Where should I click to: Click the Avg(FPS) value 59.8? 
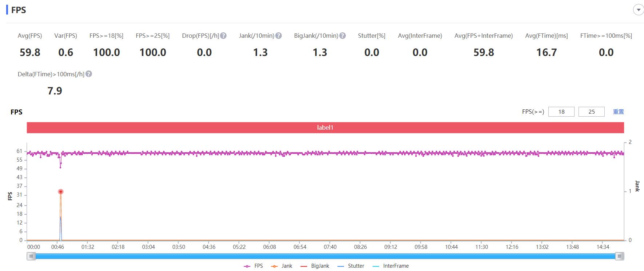(30, 52)
